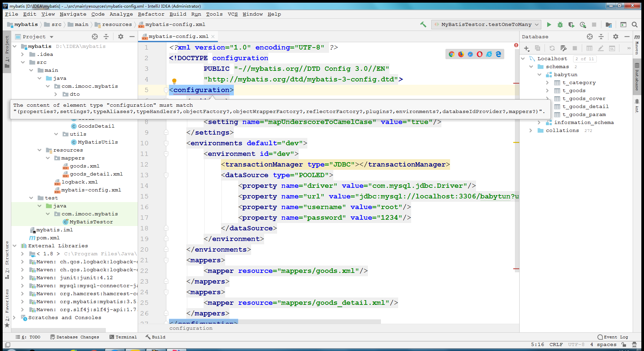Refresh the Database panel
The image size is (644, 351).
coord(552,49)
